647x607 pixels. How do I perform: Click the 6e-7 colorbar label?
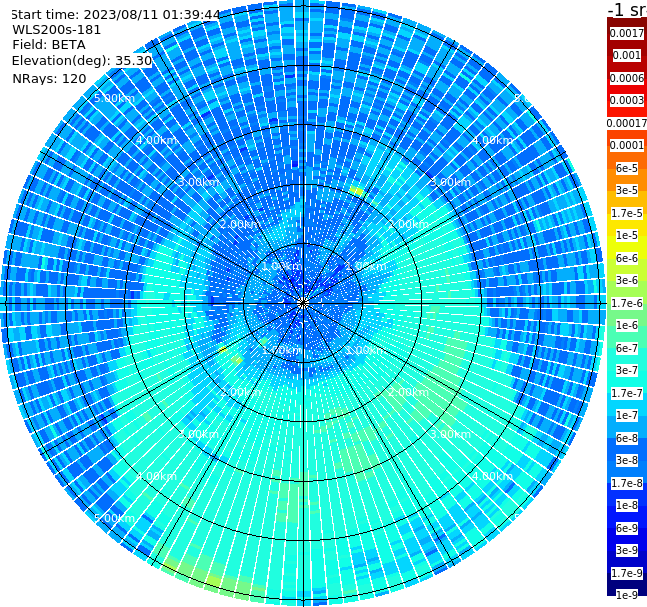point(627,348)
